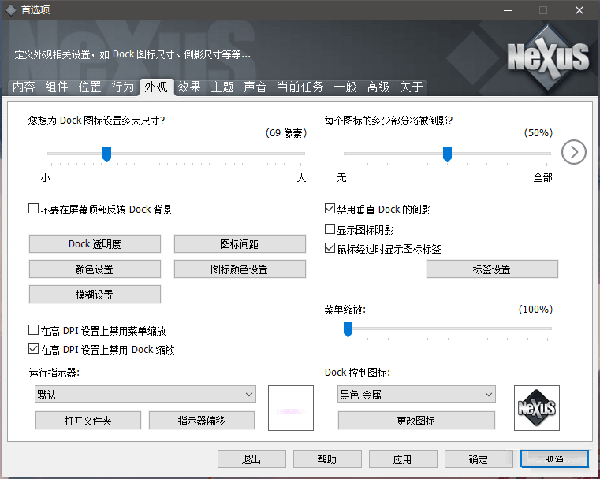The width and height of the screenshot is (600, 479).
Task: Toggle 在高 DPI 设置上禁用 Dock 缩放 checkbox
Action: pyautogui.click(x=33, y=349)
